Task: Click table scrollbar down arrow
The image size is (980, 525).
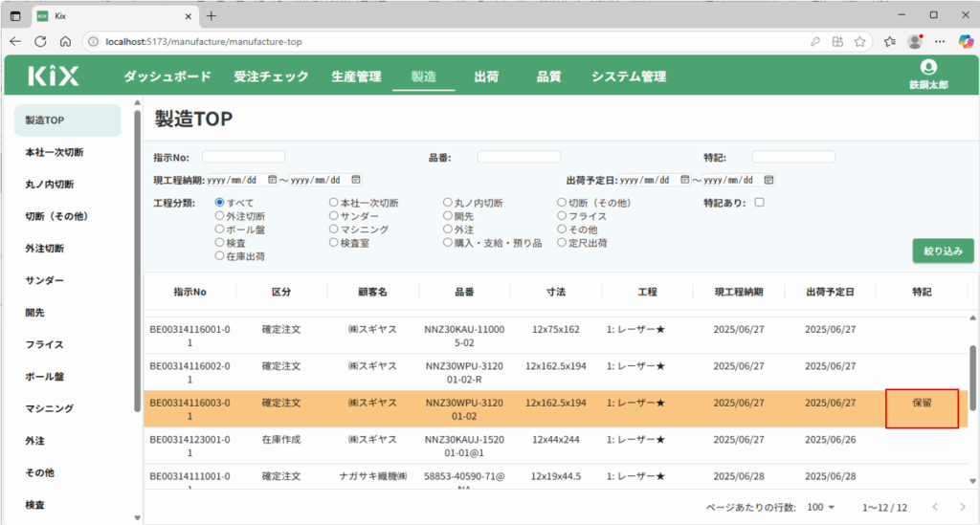Action: tap(972, 481)
